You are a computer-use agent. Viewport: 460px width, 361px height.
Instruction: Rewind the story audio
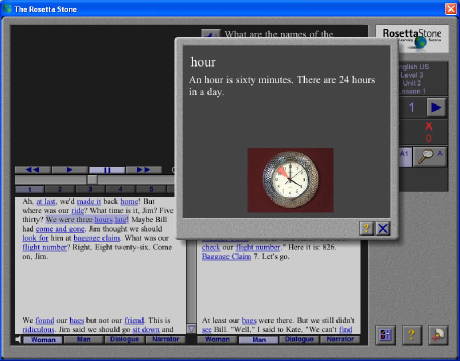pyautogui.click(x=33, y=170)
